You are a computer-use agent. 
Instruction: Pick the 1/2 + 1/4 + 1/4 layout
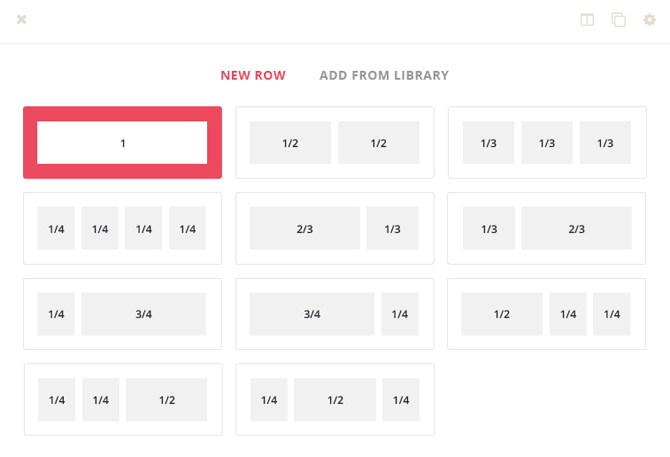coord(547,314)
